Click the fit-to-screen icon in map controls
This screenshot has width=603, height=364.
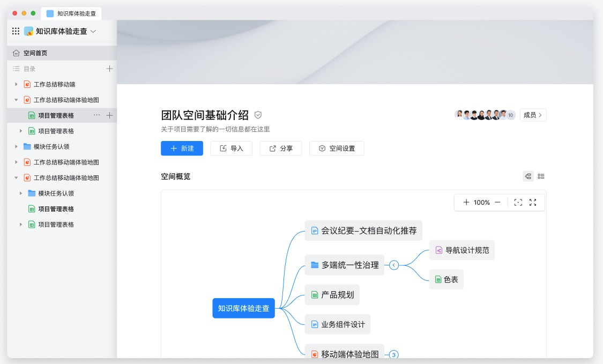pyautogui.click(x=518, y=202)
